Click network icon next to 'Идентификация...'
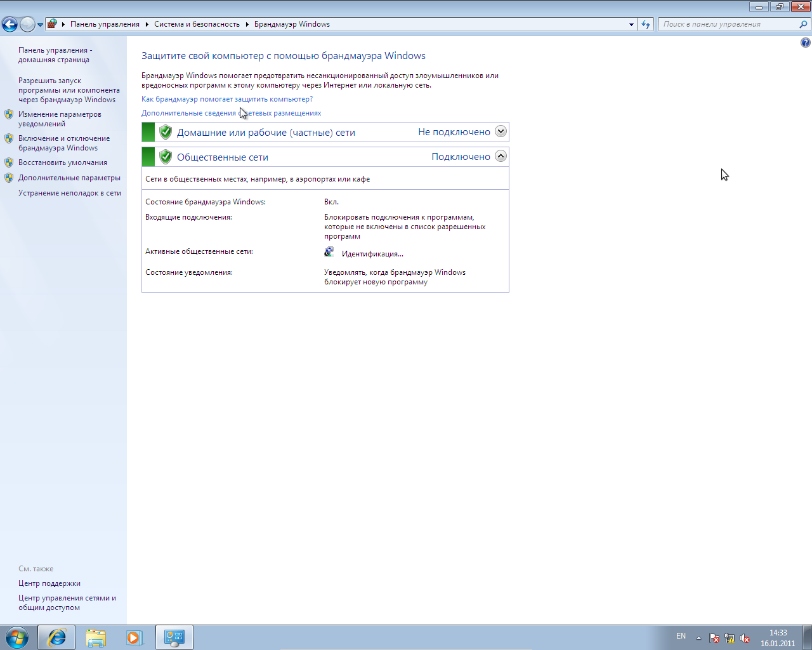Viewport: 812px width, 650px height. coord(329,252)
